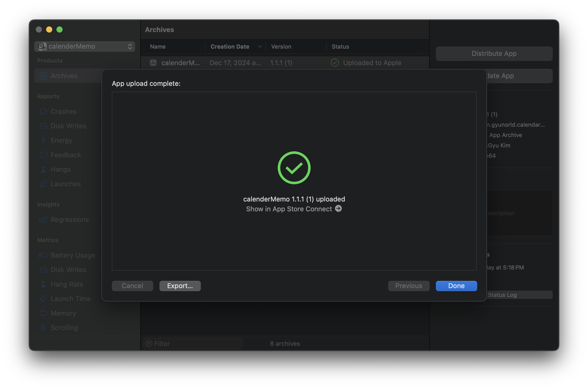Click the Validate App button
This screenshot has width=588, height=389.
[520, 76]
